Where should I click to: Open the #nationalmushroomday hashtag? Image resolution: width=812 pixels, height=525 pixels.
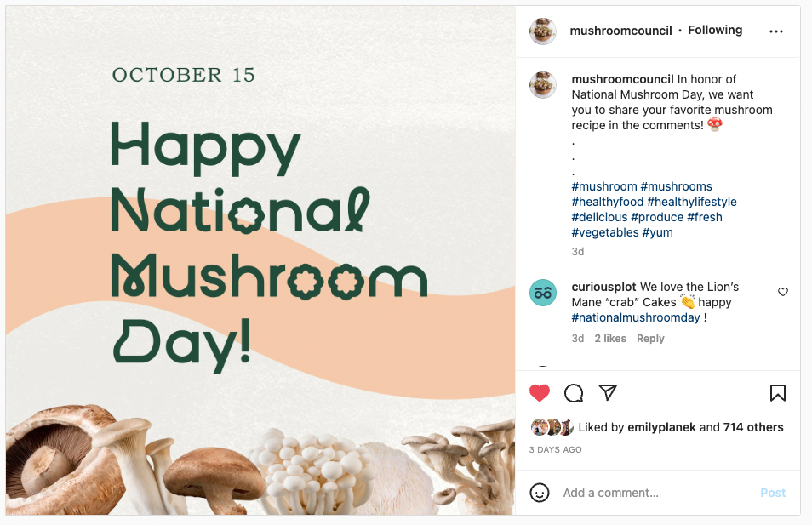(636, 317)
